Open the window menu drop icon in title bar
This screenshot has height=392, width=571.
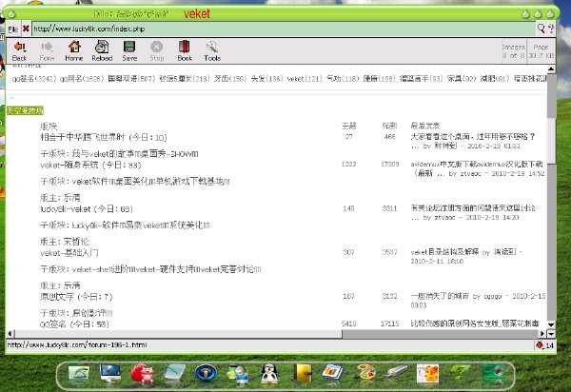(10, 14)
